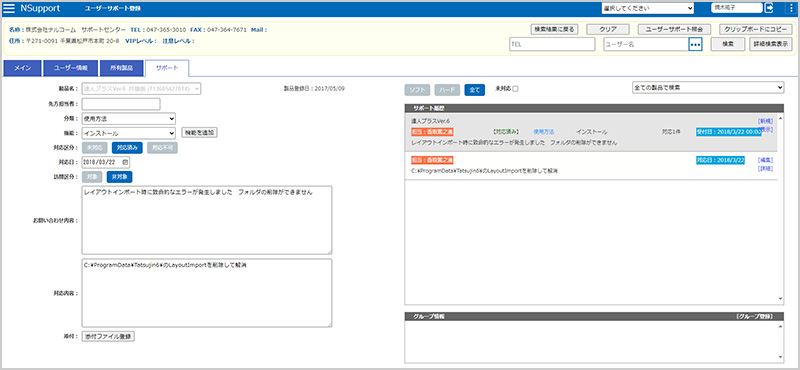
Task: Click the クリップボードにコピー button
Action: click(x=756, y=29)
